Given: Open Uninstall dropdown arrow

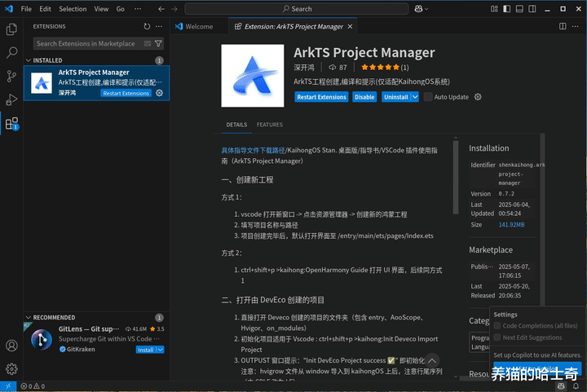Looking at the screenshot, I should [415, 97].
